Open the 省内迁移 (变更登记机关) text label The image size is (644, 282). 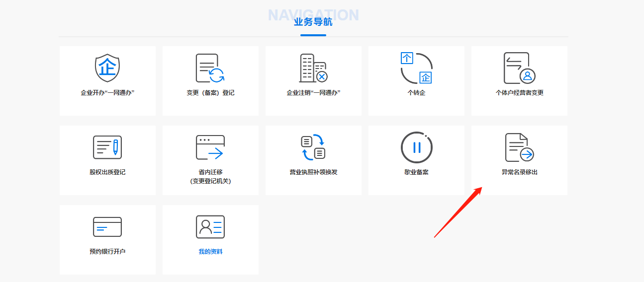click(210, 177)
